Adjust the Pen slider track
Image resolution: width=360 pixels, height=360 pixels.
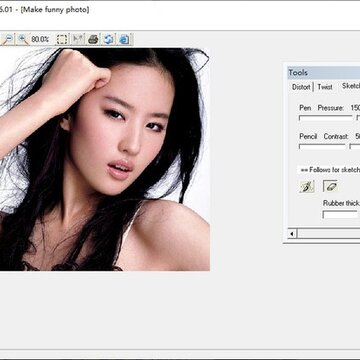325,118
